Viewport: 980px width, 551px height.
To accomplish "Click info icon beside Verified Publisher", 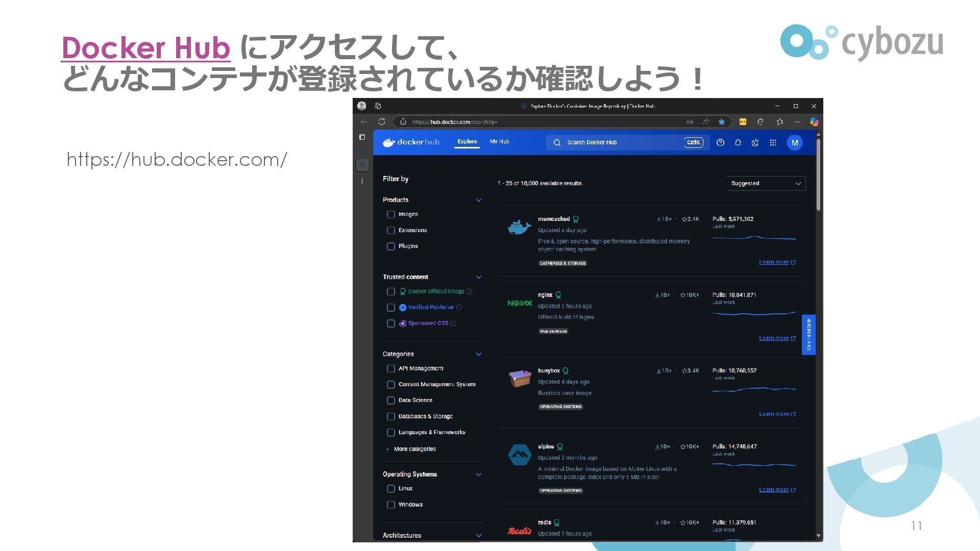I will (459, 308).
